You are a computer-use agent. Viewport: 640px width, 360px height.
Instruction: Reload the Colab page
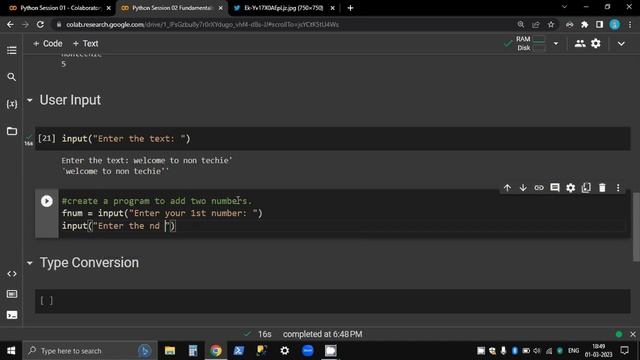click(x=40, y=24)
